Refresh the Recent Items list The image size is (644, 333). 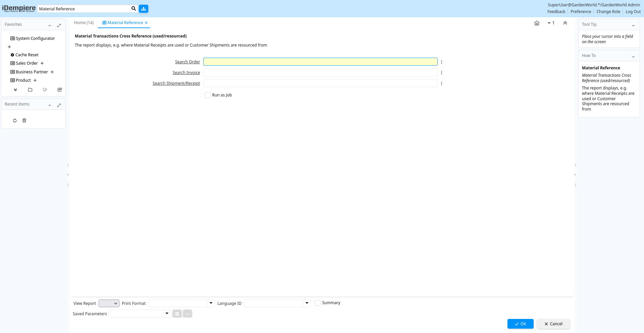15,121
